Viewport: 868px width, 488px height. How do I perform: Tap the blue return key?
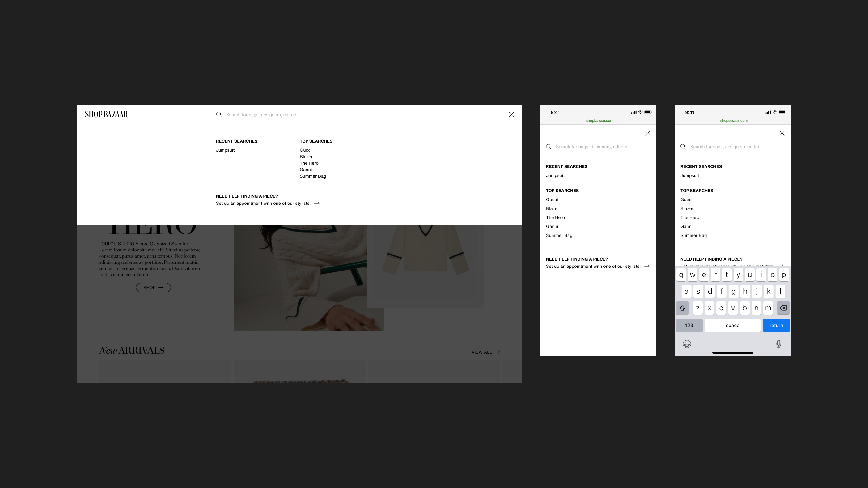(x=776, y=325)
